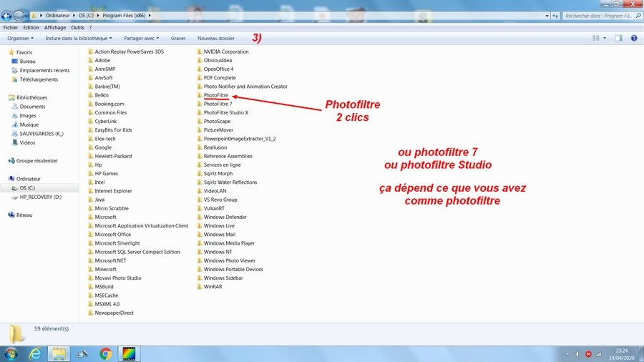Expand Inclure dans la bibliothèque dropdown
The width and height of the screenshot is (644, 362).
(x=79, y=38)
